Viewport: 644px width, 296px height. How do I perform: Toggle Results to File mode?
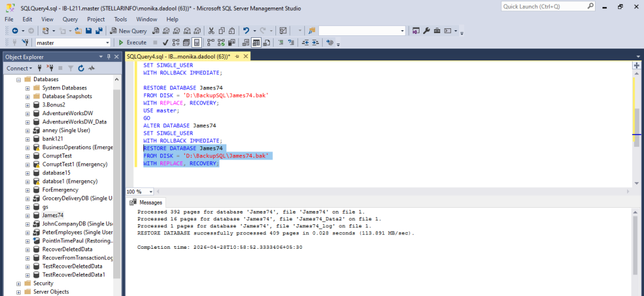coord(267,42)
